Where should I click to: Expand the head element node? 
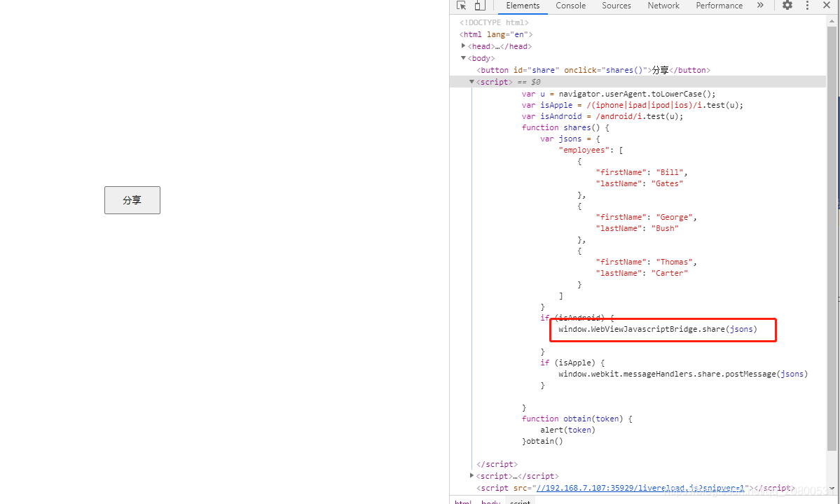[x=463, y=46]
